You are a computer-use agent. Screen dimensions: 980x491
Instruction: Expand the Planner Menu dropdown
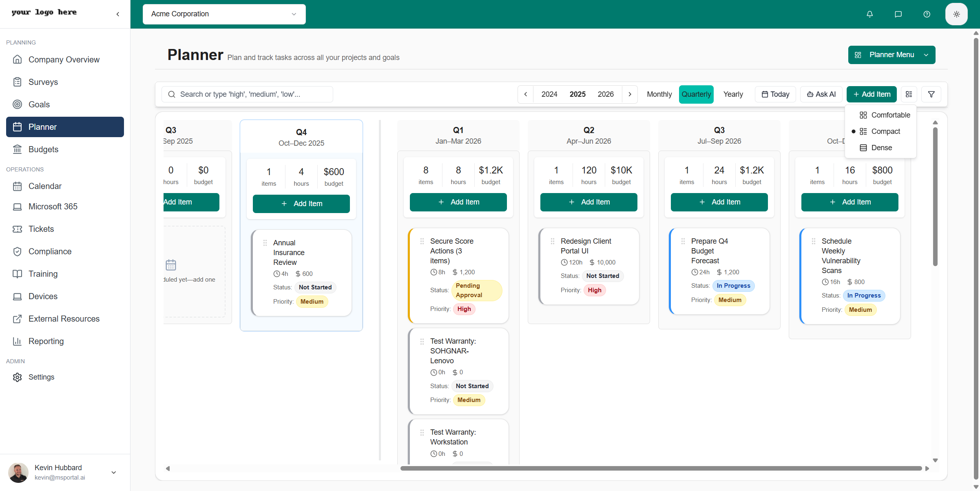(891, 55)
